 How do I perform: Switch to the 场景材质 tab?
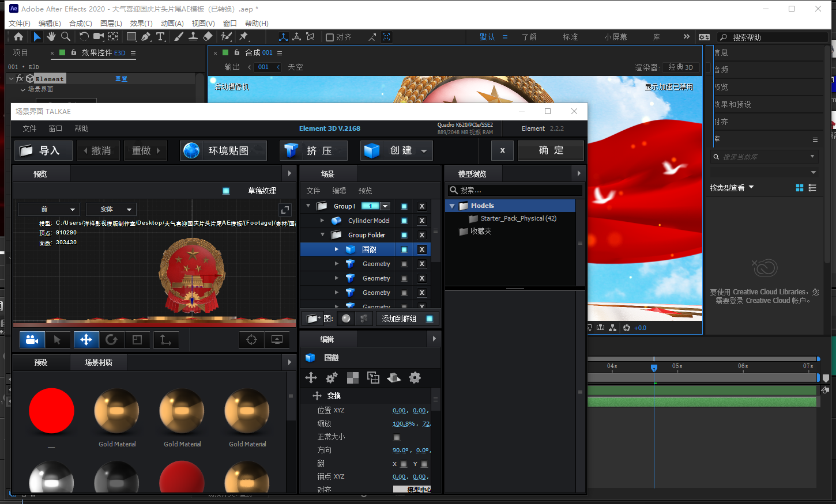[x=99, y=362]
